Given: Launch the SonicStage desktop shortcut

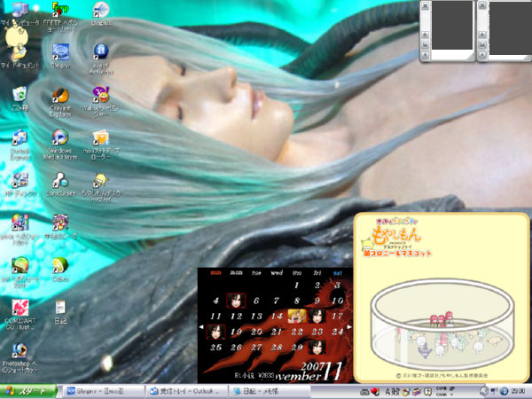Looking at the screenshot, I should [x=60, y=180].
